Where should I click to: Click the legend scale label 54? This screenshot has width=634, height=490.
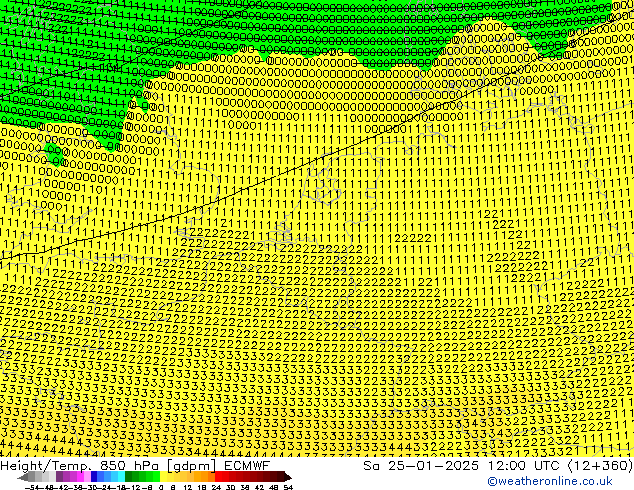click(288, 488)
